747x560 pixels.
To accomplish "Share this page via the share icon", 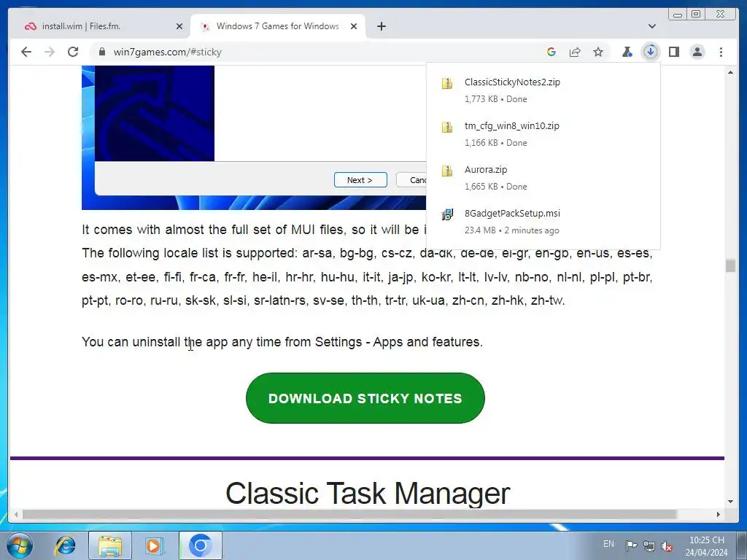I will (x=575, y=52).
